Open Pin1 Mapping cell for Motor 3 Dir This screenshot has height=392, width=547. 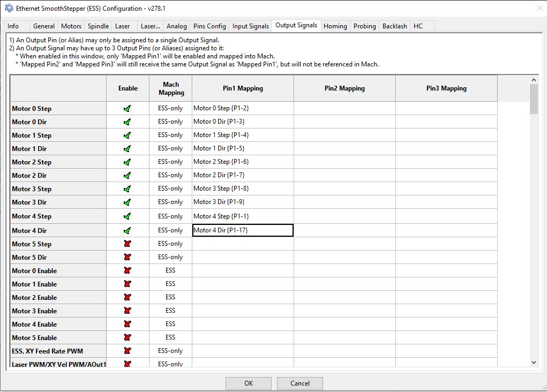point(243,202)
